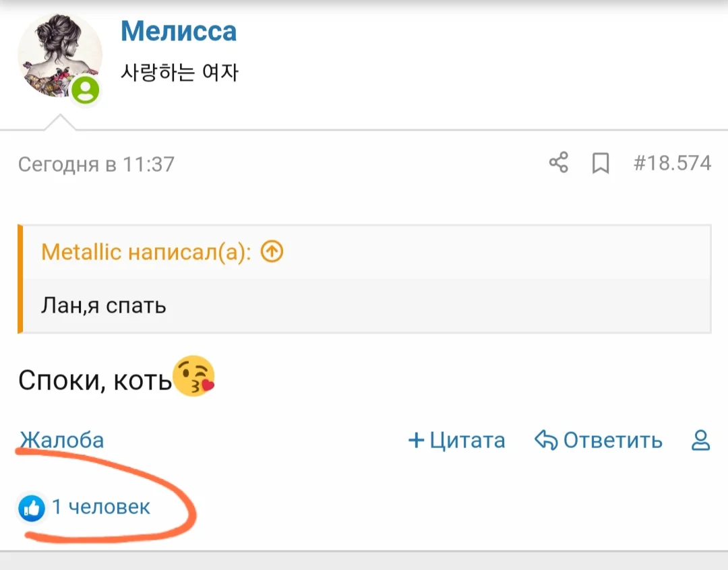Image resolution: width=728 pixels, height=570 pixels.
Task: Click the blue thumbs-up like icon
Action: 32,508
